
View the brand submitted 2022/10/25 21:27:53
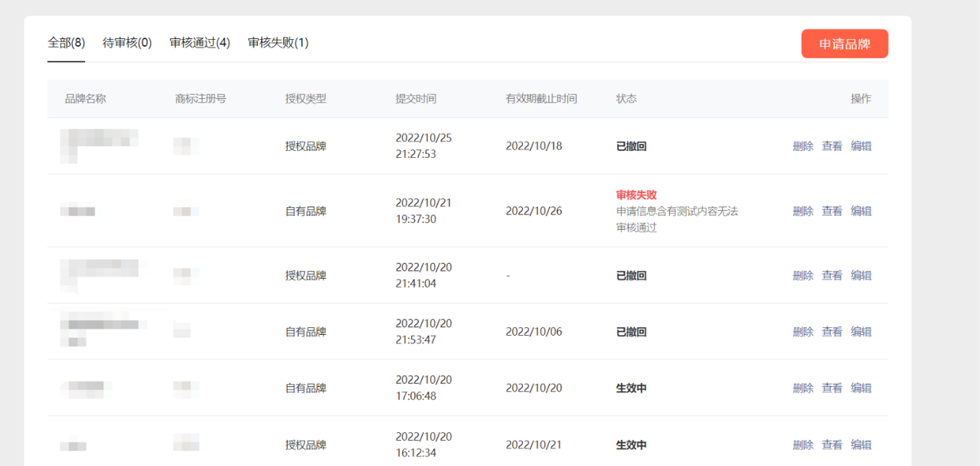[832, 146]
